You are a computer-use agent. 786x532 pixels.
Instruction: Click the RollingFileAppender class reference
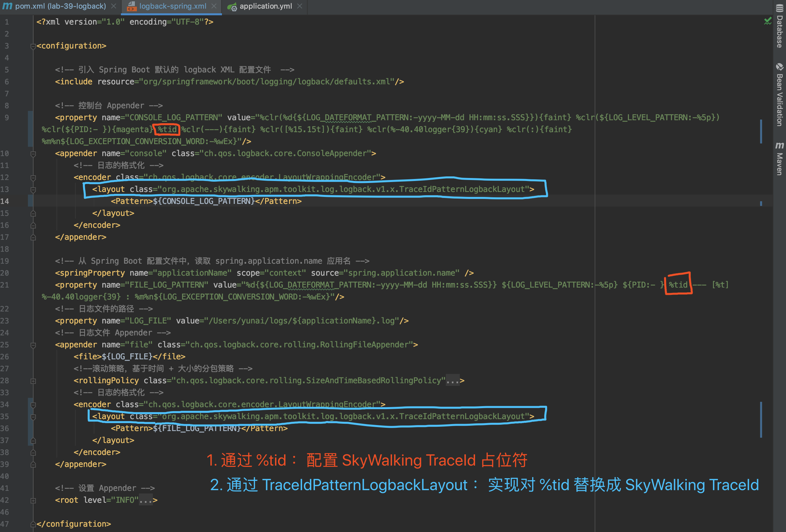tap(299, 345)
